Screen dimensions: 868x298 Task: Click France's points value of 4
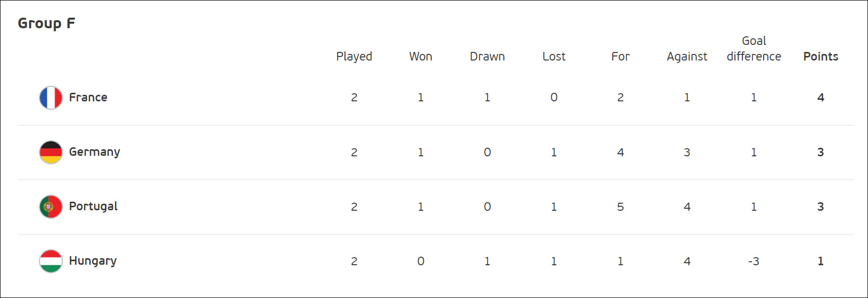click(x=821, y=97)
